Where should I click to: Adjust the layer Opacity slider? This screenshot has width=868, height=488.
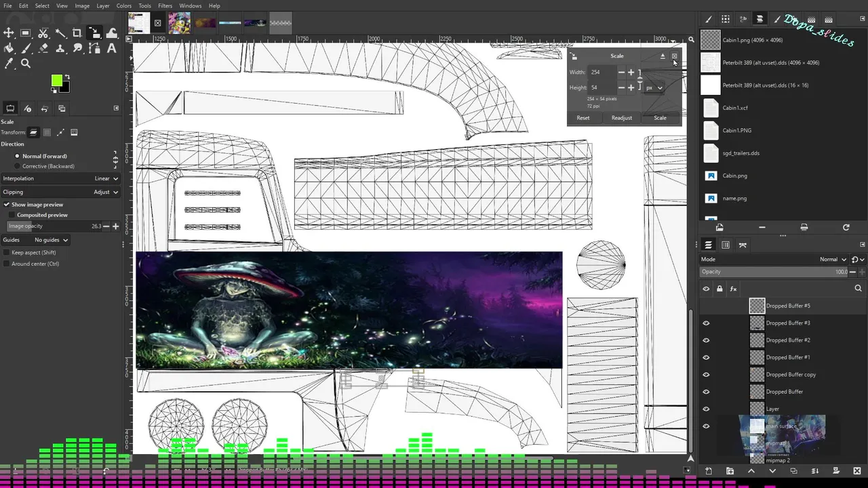774,272
